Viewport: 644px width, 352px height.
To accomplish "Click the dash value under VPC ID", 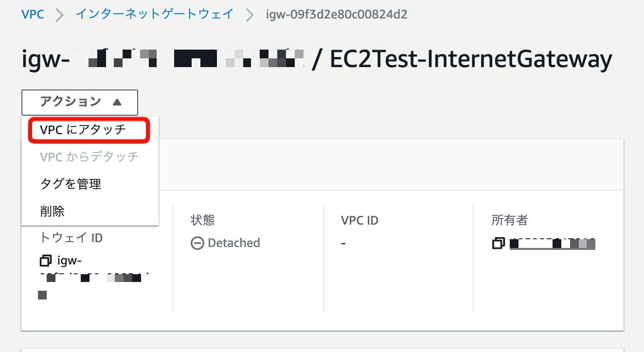I will pyautogui.click(x=343, y=243).
